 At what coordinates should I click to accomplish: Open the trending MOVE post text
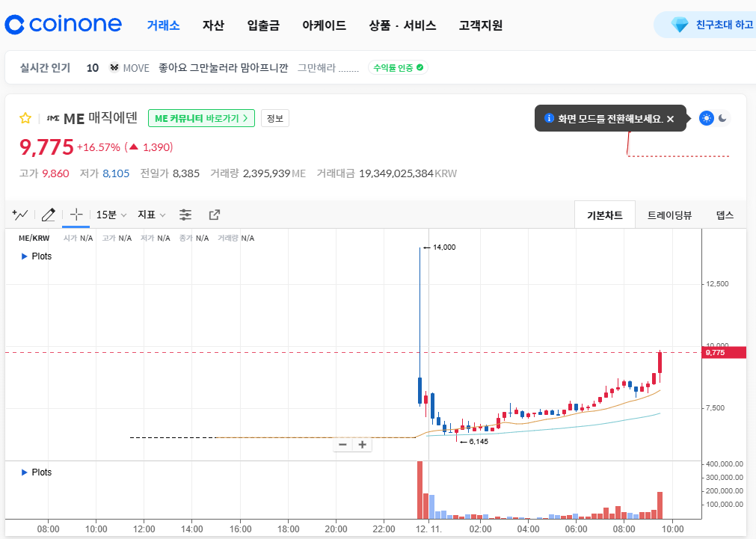(224, 67)
